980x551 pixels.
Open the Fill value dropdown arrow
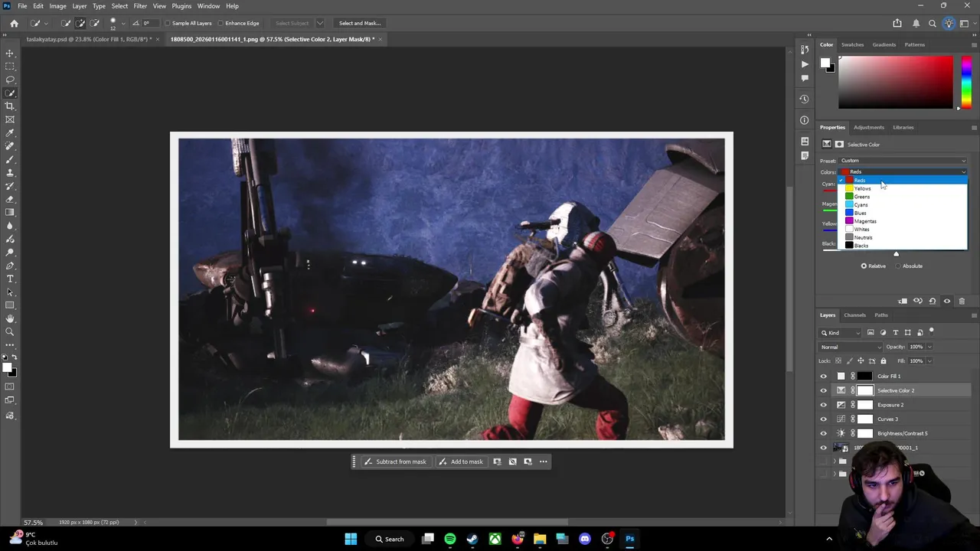[929, 360]
